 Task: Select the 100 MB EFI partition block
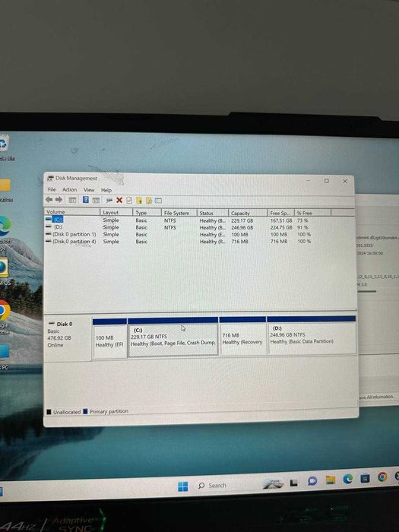(109, 337)
